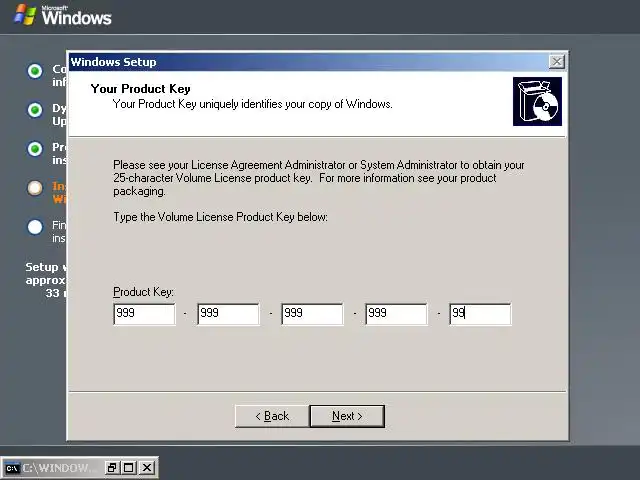640x480 pixels.
Task: Click the Next button
Action: click(347, 416)
